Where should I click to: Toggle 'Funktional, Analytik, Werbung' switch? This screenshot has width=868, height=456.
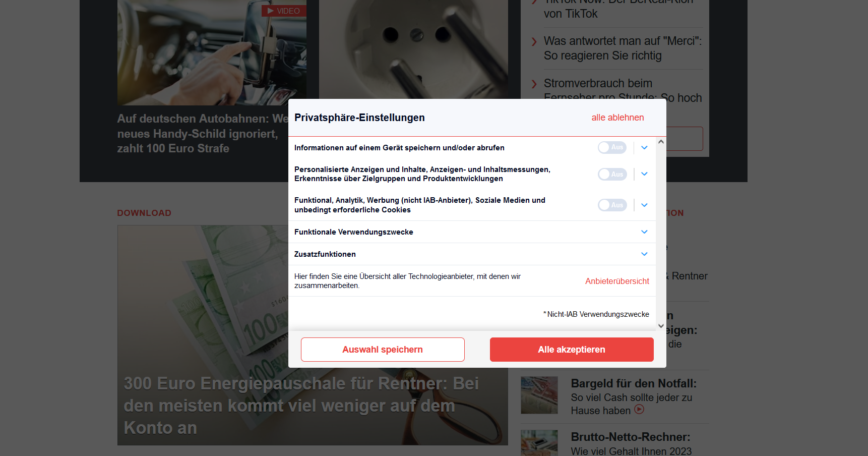click(x=612, y=205)
